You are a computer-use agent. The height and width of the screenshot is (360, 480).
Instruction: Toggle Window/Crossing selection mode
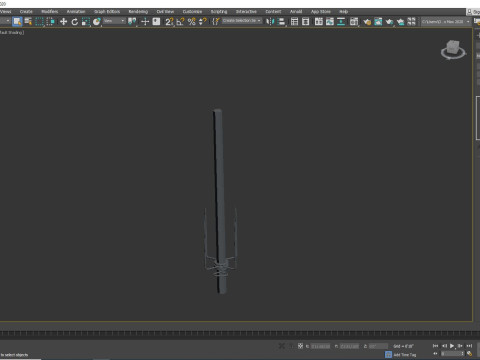(51, 22)
